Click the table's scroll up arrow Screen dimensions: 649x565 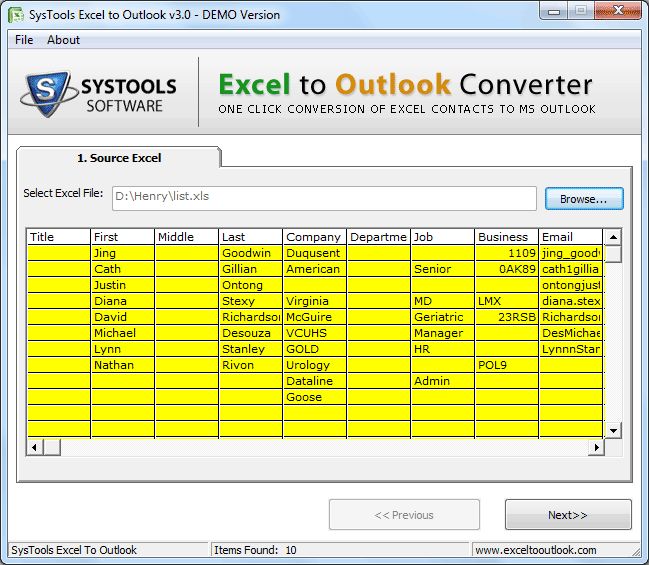[613, 237]
